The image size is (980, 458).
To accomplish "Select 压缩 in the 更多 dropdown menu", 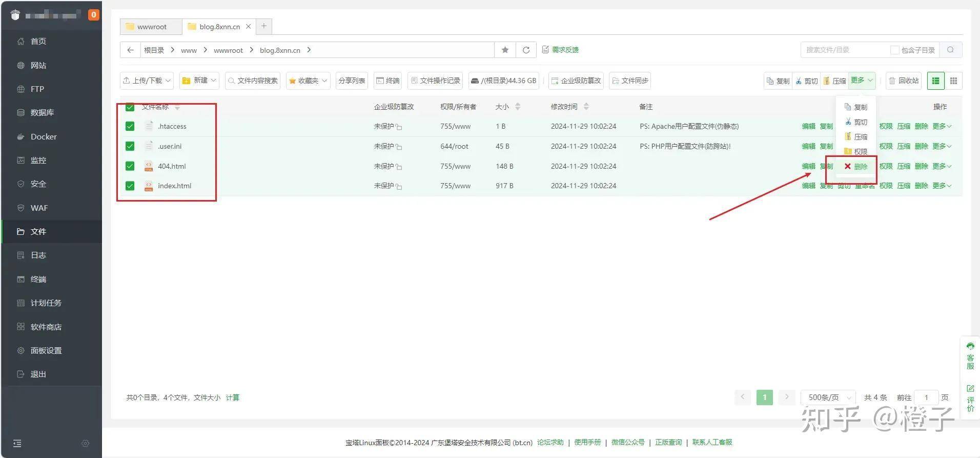I will point(856,136).
